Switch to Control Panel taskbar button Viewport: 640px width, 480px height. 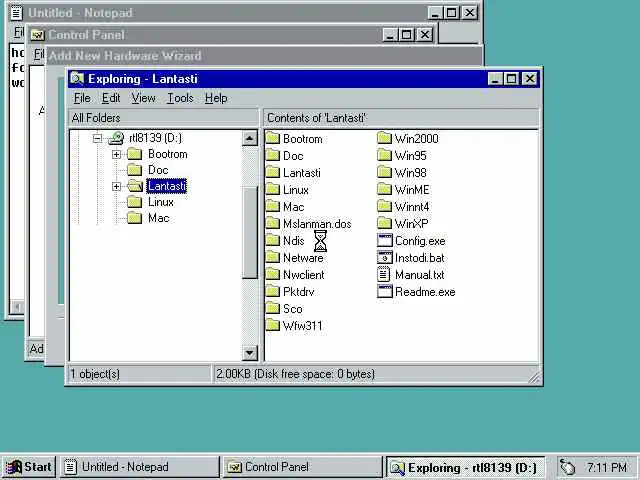coord(302,467)
